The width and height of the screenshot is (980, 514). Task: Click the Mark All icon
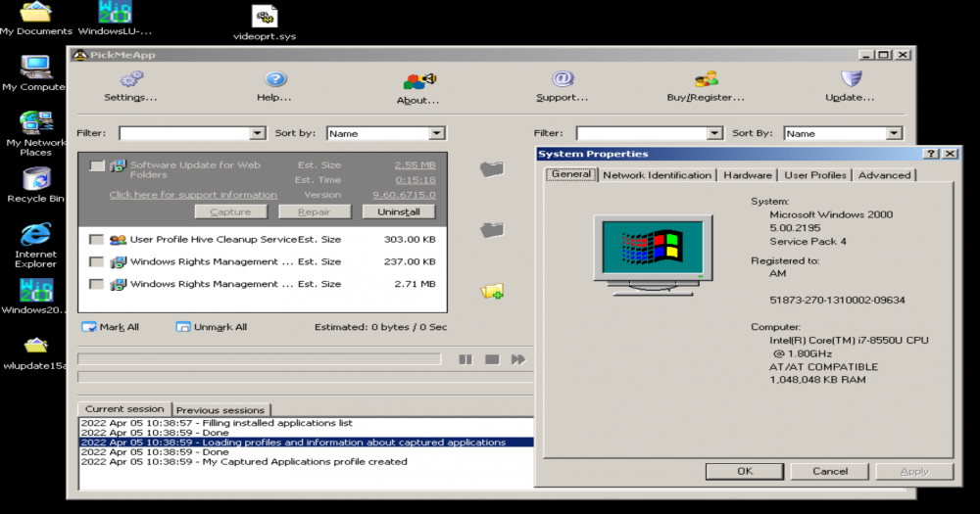tap(88, 327)
